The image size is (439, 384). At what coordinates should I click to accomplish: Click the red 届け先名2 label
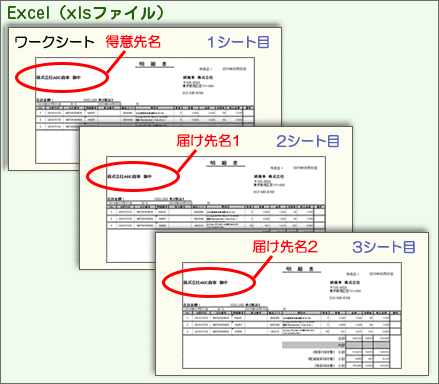[x=285, y=247]
